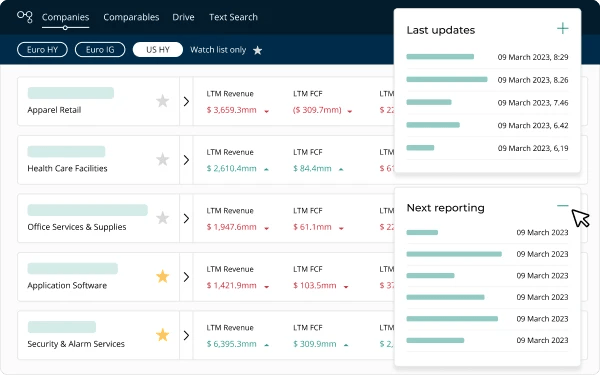Click LTM FCF value $ 61.1mm
Viewport: 600px width, 375px height.
[312, 227]
